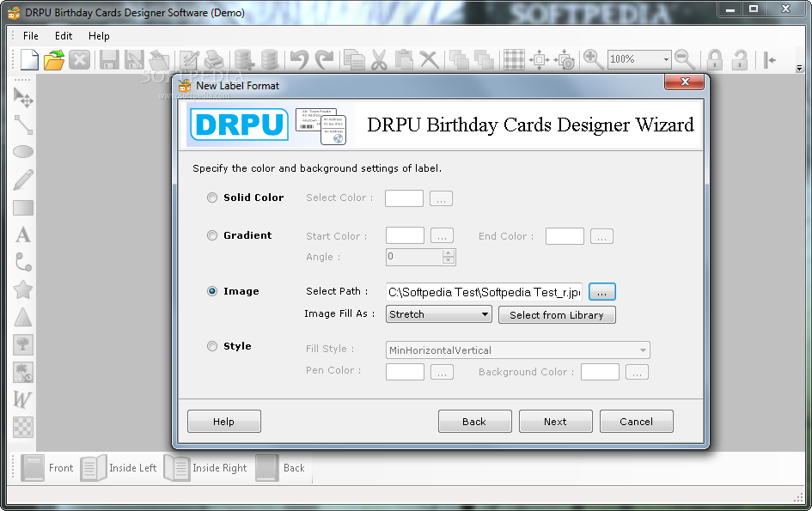This screenshot has height=511, width=812.
Task: Click the Cut scissors icon
Action: (x=379, y=59)
